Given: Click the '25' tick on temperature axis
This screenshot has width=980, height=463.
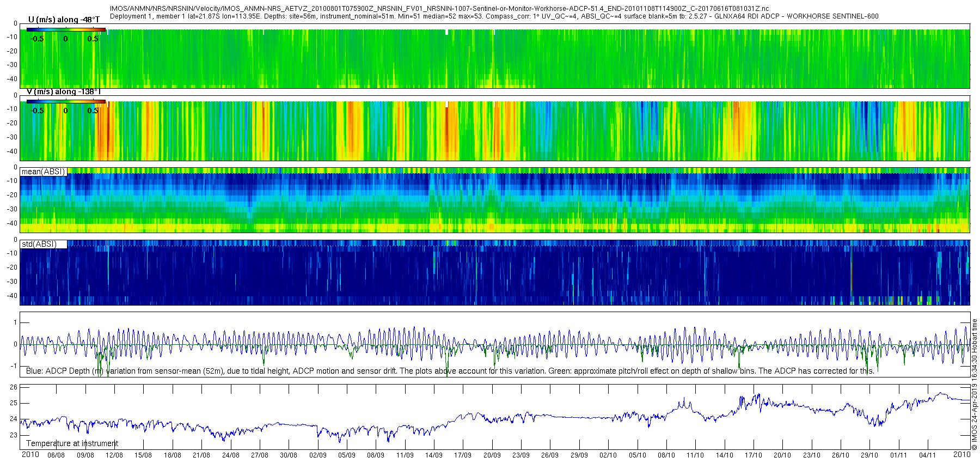Looking at the screenshot, I should click(x=14, y=403).
